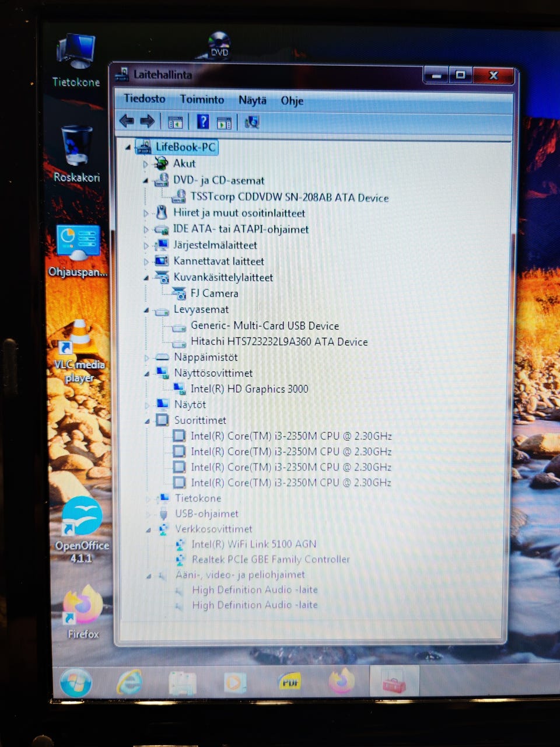Image resolution: width=560 pixels, height=747 pixels.
Task: Click the Back arrow toolbar button
Action: pyautogui.click(x=127, y=121)
